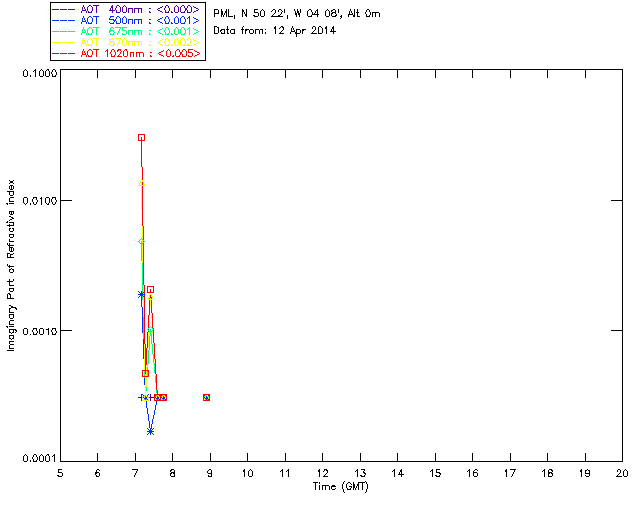
Task: Click the AOT 1020nm legend entry
Action: point(127,53)
